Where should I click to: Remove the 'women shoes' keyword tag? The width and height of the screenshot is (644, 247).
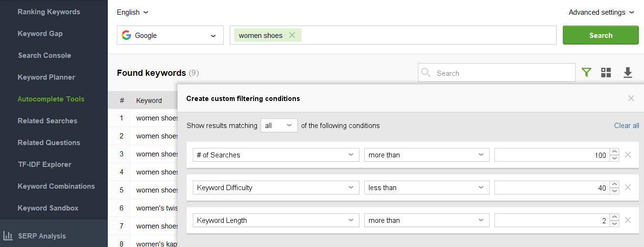292,35
